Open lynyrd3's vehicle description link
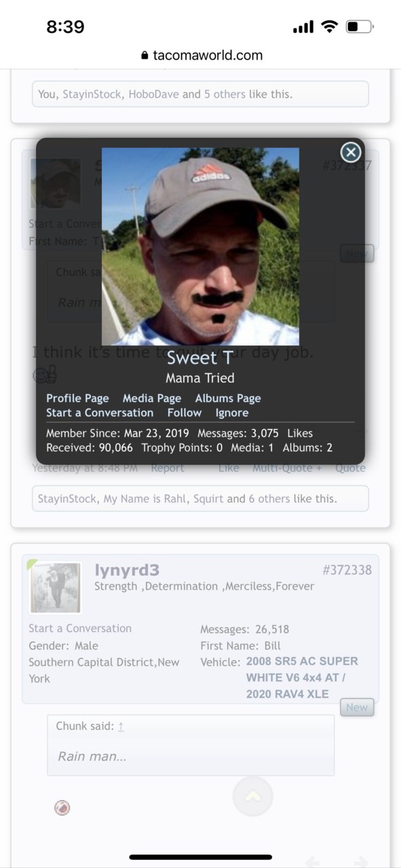 302,677
